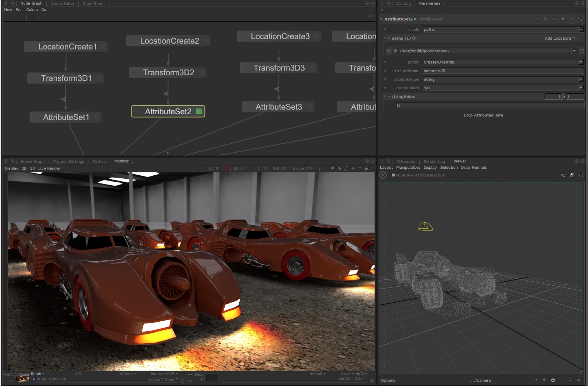
Task: Click the empty Back buffer swatch
Action: pyautogui.click(x=211, y=378)
